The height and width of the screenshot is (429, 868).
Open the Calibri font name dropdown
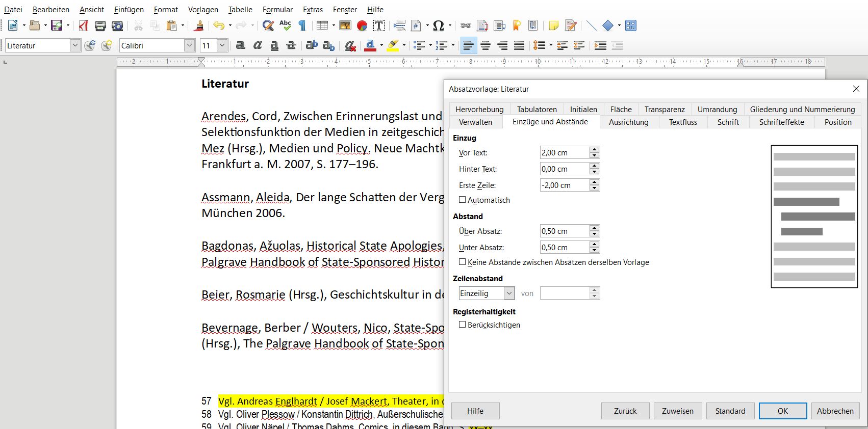point(189,45)
